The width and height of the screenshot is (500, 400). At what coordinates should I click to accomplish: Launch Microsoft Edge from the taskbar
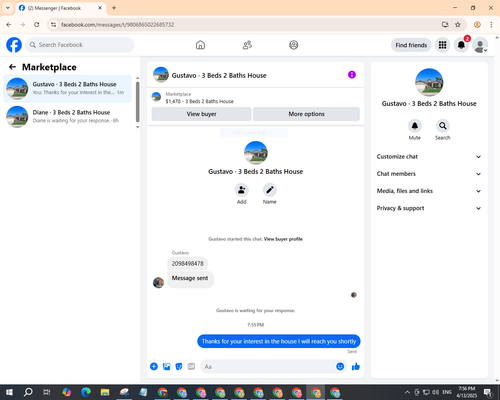pos(86,392)
